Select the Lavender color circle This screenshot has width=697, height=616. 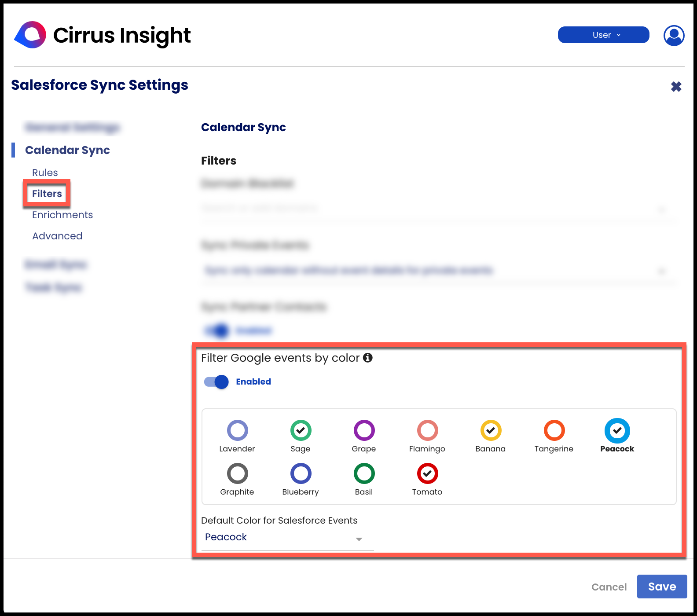pyautogui.click(x=238, y=430)
